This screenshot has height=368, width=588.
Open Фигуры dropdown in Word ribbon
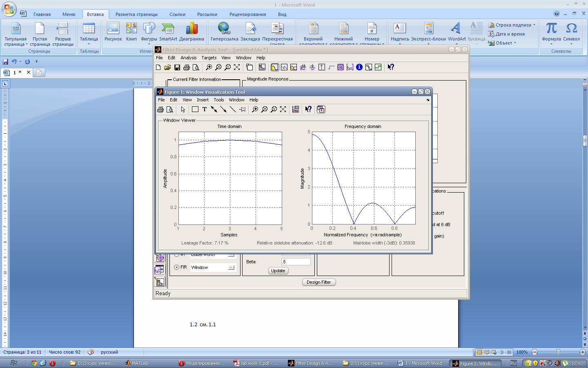(x=149, y=34)
